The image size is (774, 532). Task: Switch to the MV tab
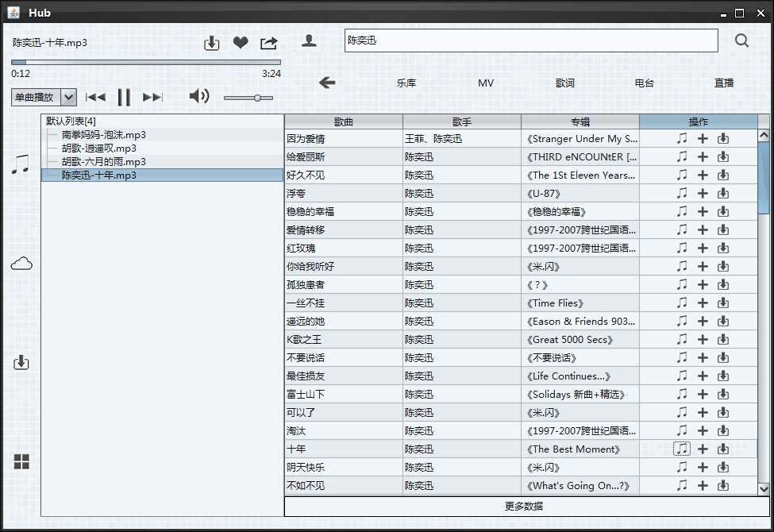point(486,83)
